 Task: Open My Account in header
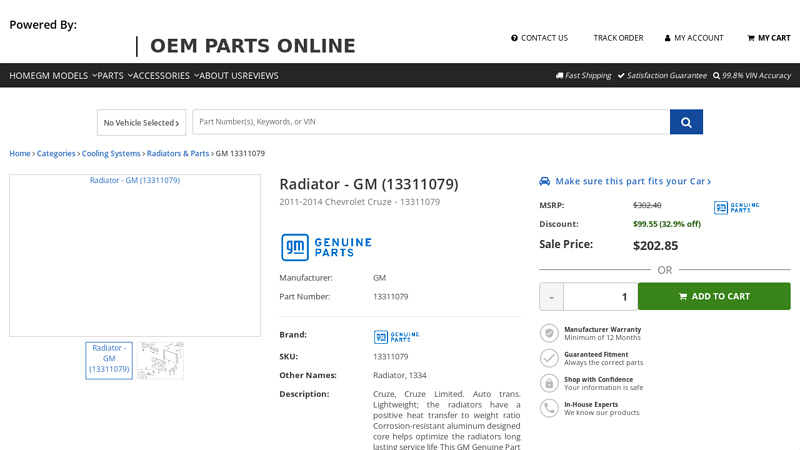tap(693, 38)
